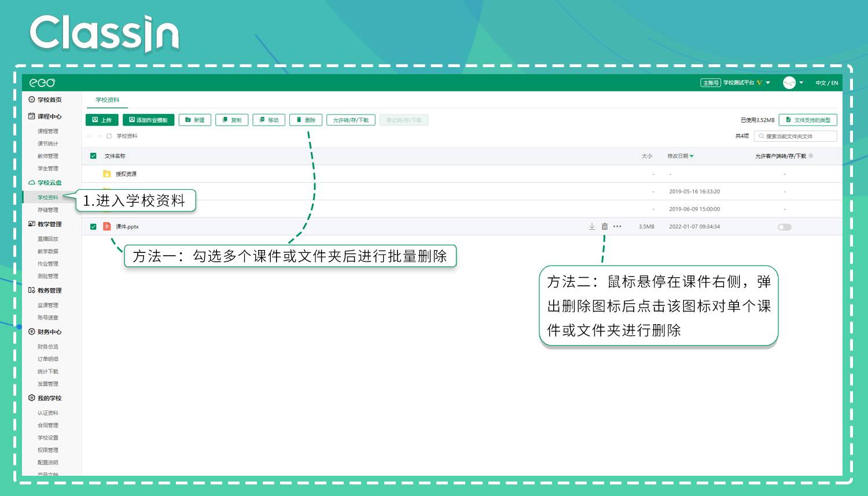Click the 新建 new folder button

(195, 120)
